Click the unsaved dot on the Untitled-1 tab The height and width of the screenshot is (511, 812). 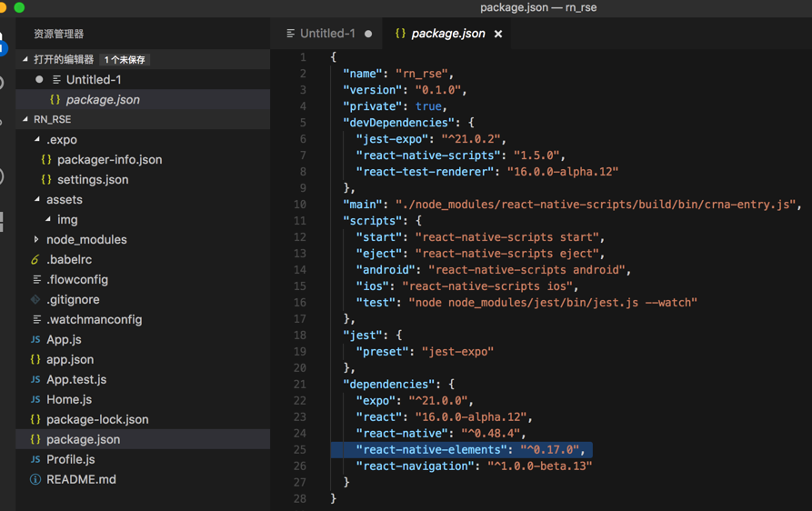coord(368,34)
